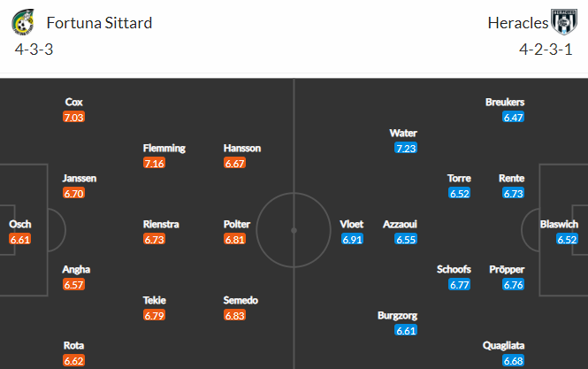588x369 pixels.
Task: Select player Burgzorg in the lineup
Action: click(x=397, y=315)
